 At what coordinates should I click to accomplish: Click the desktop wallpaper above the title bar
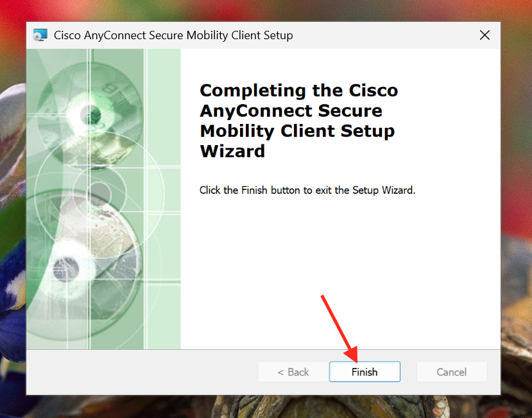[264, 10]
